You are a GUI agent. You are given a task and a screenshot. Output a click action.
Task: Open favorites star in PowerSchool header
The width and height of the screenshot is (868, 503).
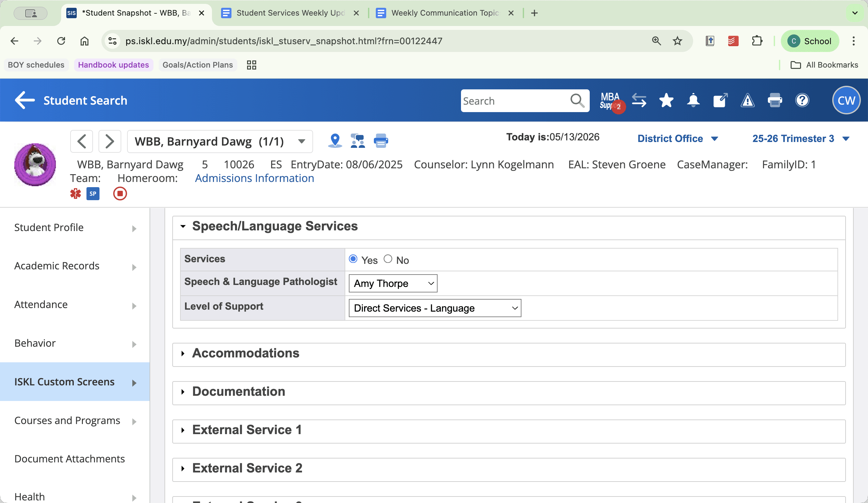click(666, 100)
